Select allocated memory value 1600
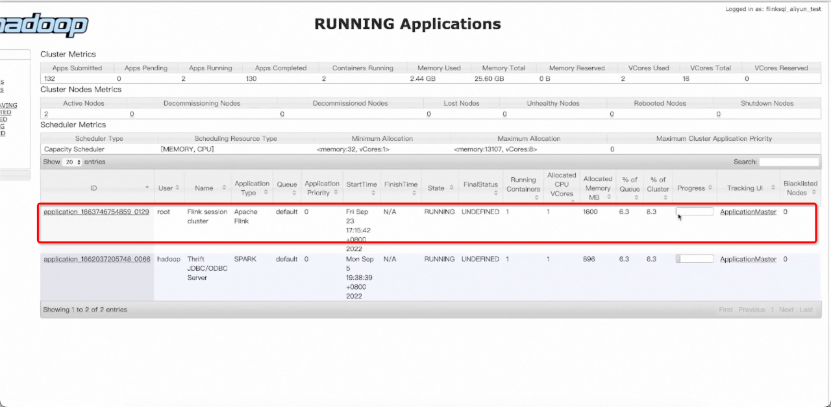The width and height of the screenshot is (832, 408). point(590,212)
